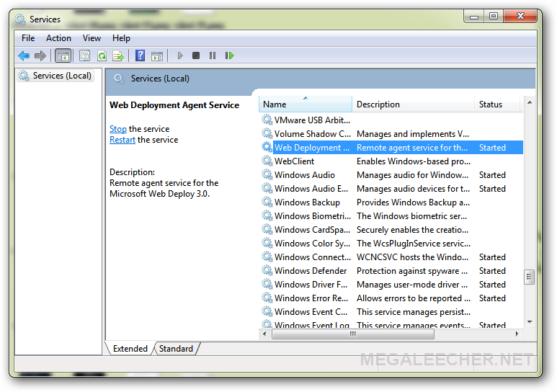
Task: Select the Windows CardSpa... service name
Action: (312, 230)
